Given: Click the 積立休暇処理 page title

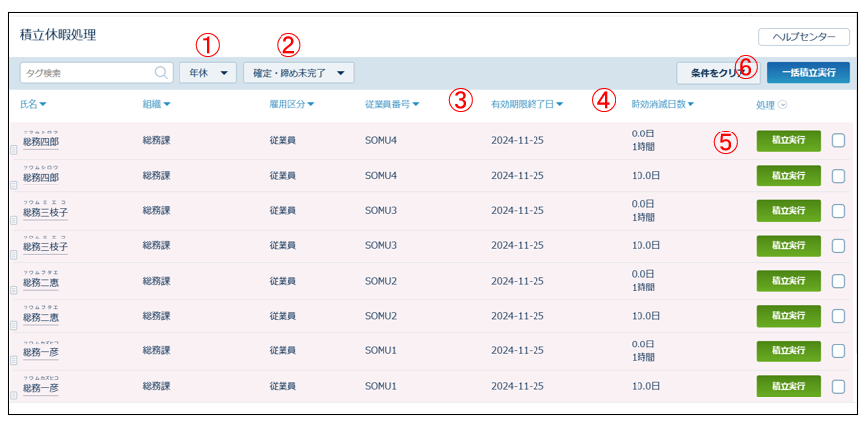Looking at the screenshot, I should pyautogui.click(x=58, y=36).
